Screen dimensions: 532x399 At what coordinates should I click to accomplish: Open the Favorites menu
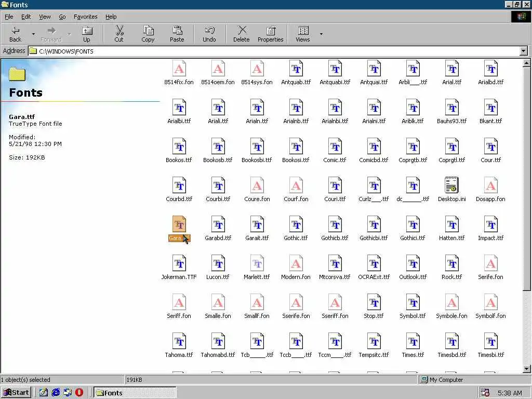86,17
